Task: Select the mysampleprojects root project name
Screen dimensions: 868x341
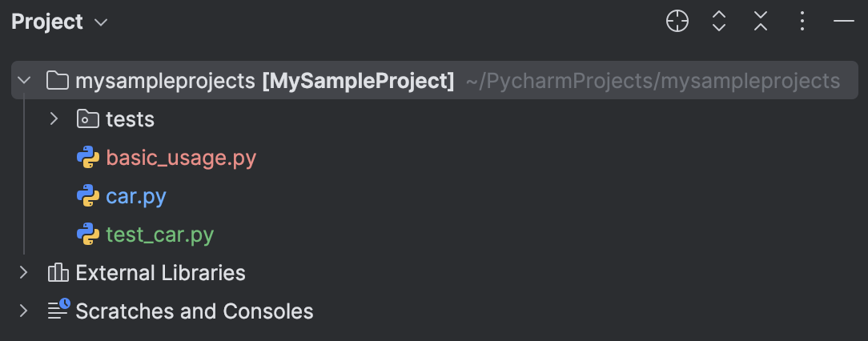Action: tap(167, 81)
